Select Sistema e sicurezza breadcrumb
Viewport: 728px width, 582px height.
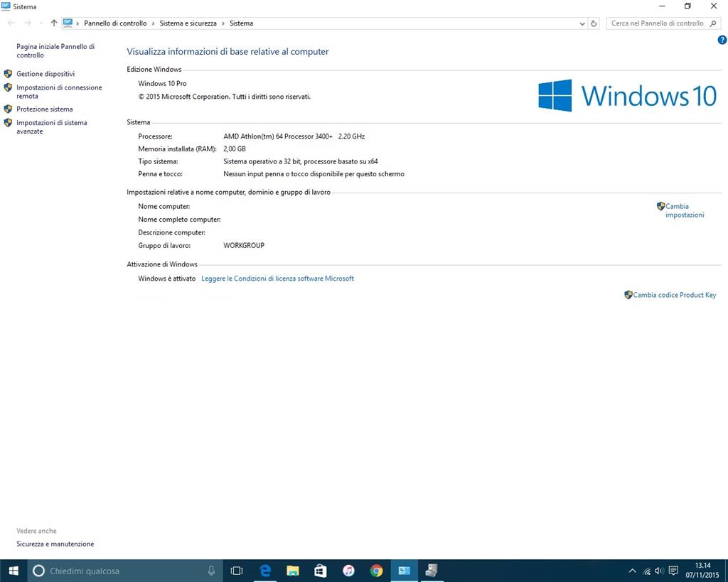[x=188, y=23]
